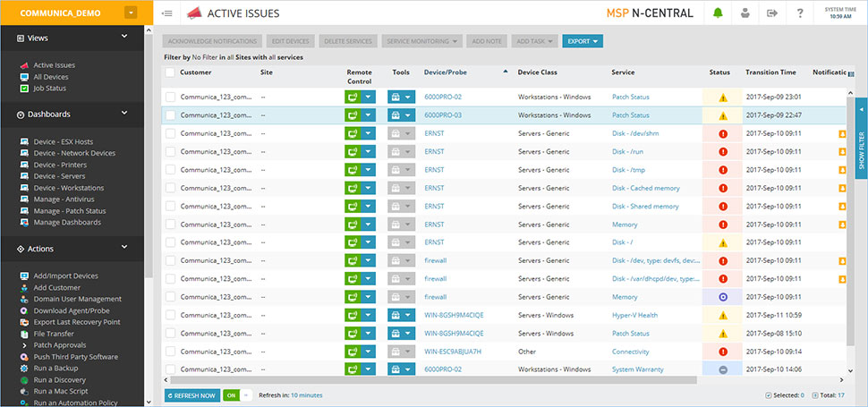Click tools icon for 6000PRO-03 row

[395, 115]
